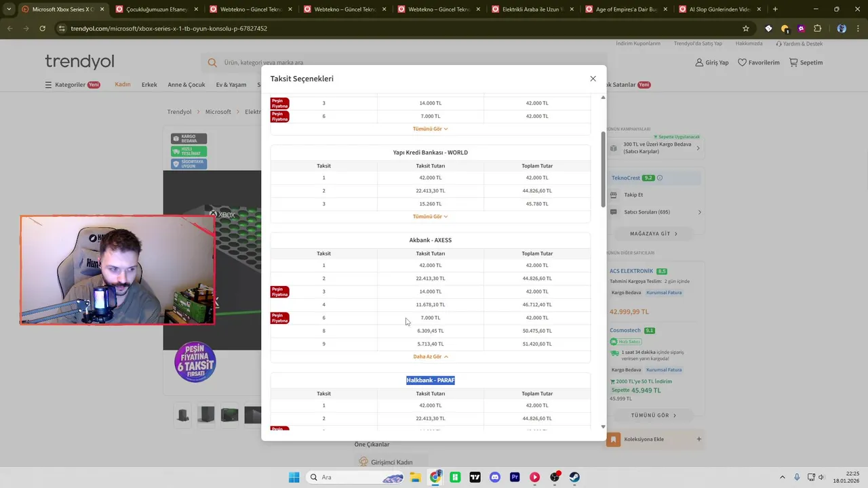The width and height of the screenshot is (868, 488).
Task: Reload the Trendyol page
Action: 43,28
